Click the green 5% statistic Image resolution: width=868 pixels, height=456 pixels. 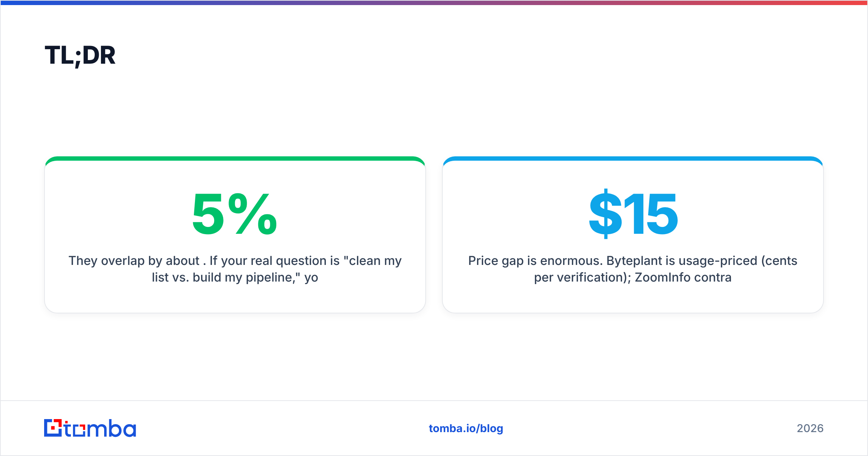pos(235,214)
